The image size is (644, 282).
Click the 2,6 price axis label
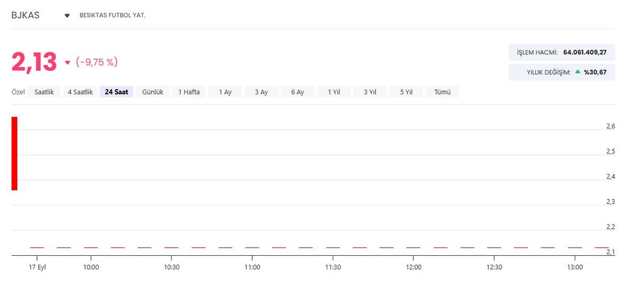pos(611,127)
